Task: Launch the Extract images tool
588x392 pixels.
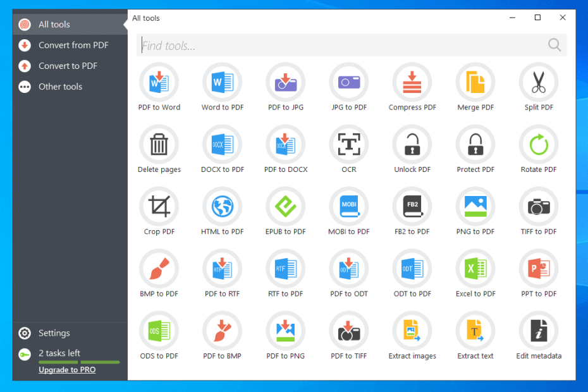Action: pyautogui.click(x=412, y=331)
